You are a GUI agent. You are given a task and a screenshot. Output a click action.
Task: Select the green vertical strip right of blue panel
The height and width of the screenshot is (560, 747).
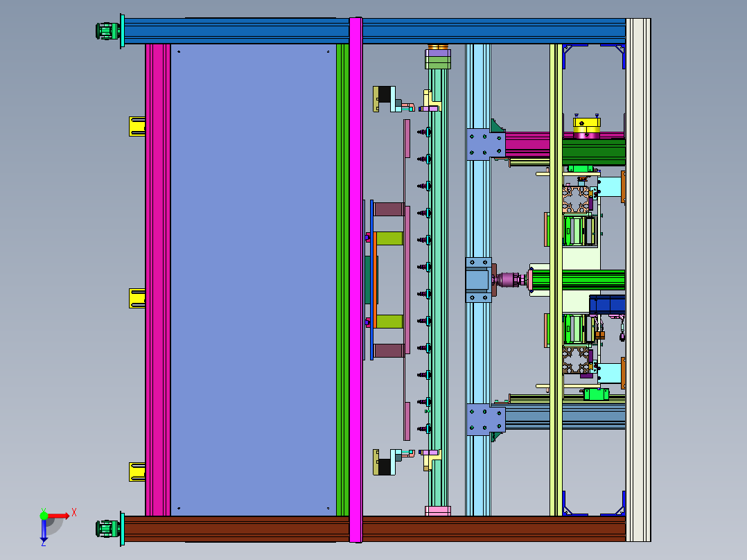(x=342, y=280)
